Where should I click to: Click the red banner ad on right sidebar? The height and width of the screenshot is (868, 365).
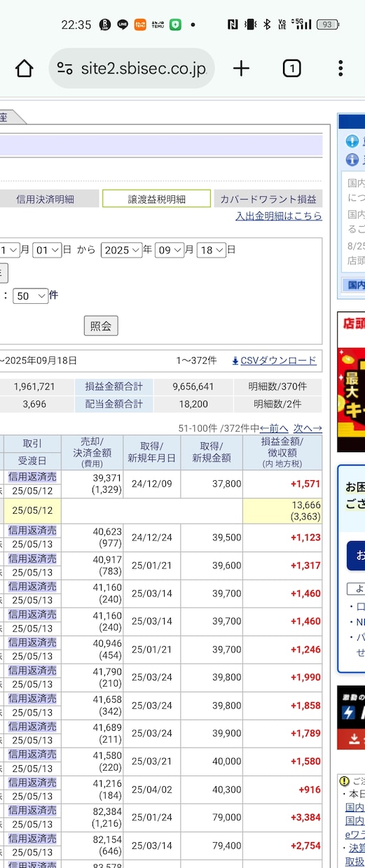pyautogui.click(x=351, y=381)
